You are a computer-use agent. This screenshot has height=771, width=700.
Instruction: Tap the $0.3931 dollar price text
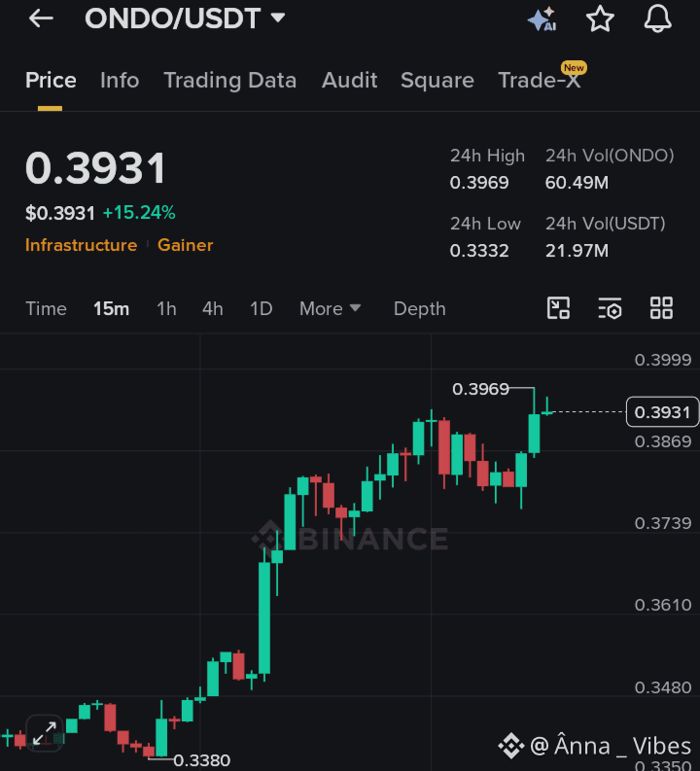click(60, 213)
